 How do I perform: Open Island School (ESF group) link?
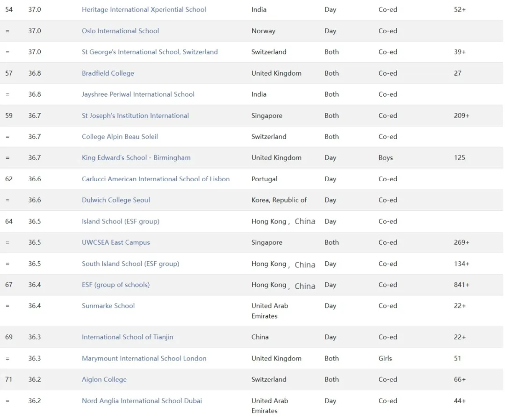120,221
